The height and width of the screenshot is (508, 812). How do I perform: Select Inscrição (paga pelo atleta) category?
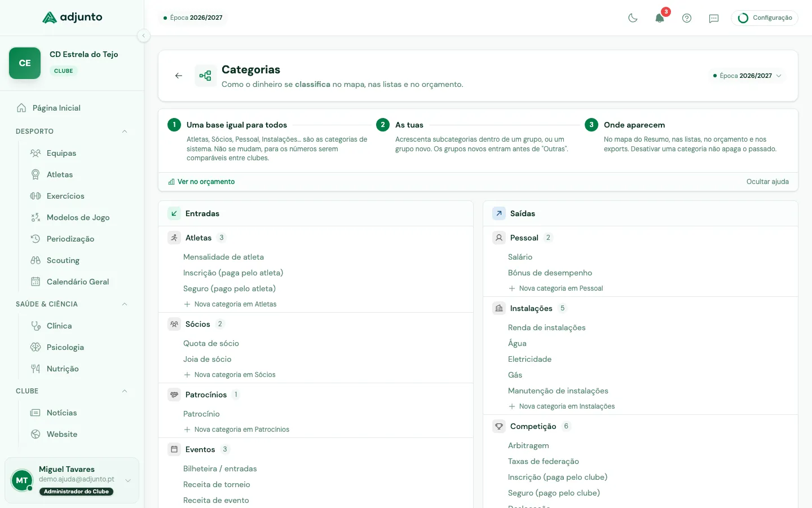[x=233, y=273]
